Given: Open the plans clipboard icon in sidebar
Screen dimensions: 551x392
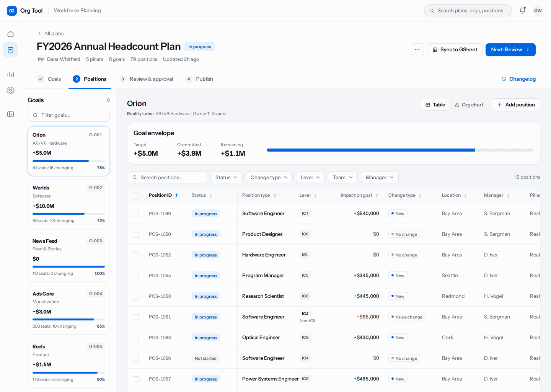Looking at the screenshot, I should coord(11,50).
